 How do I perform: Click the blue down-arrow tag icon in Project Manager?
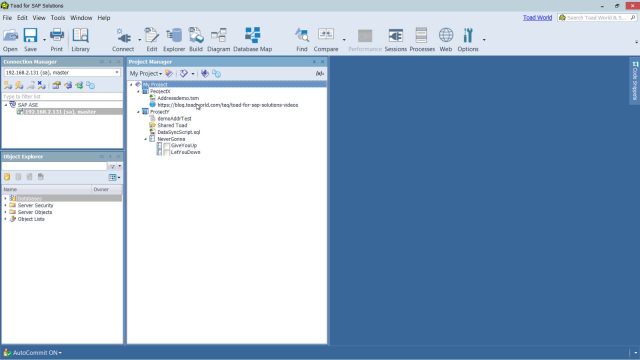[x=205, y=73]
